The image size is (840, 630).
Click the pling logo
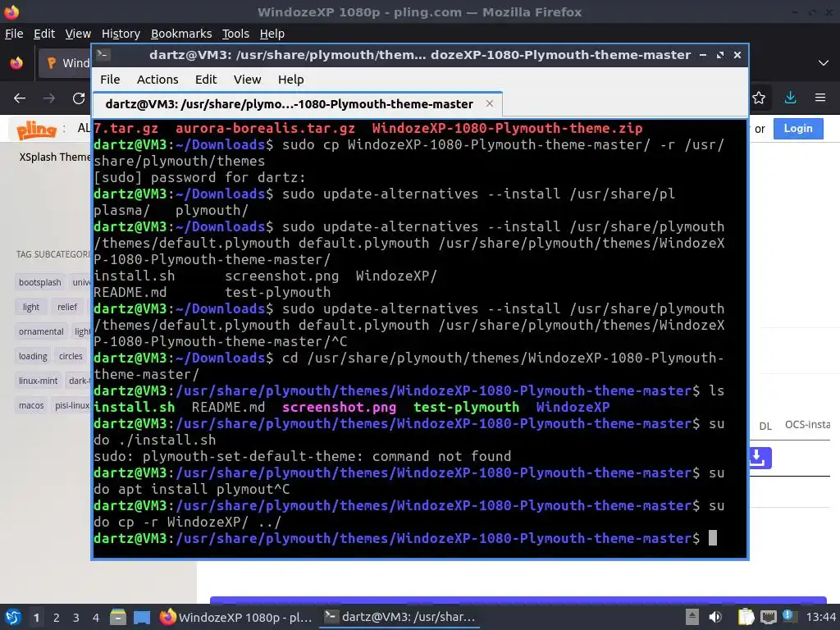pos(36,129)
